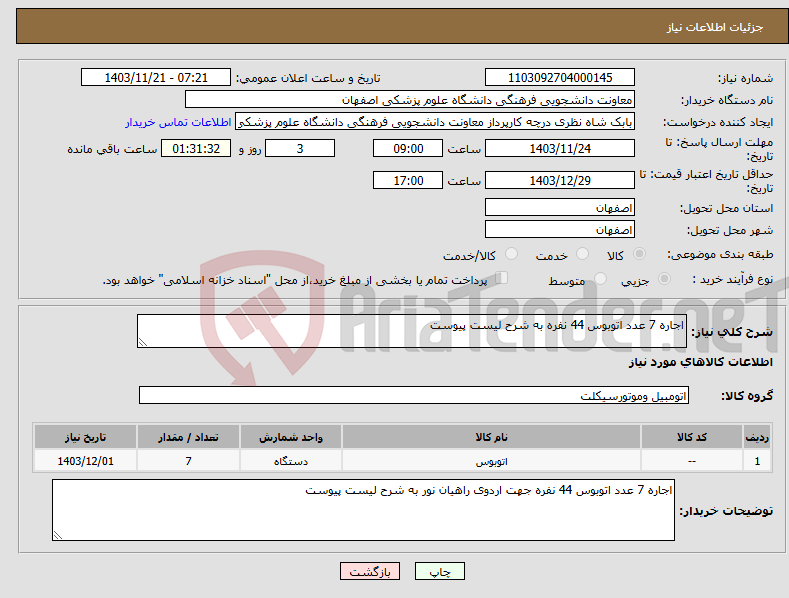
Task: Click the استان محل تحویل field
Action: click(x=560, y=207)
